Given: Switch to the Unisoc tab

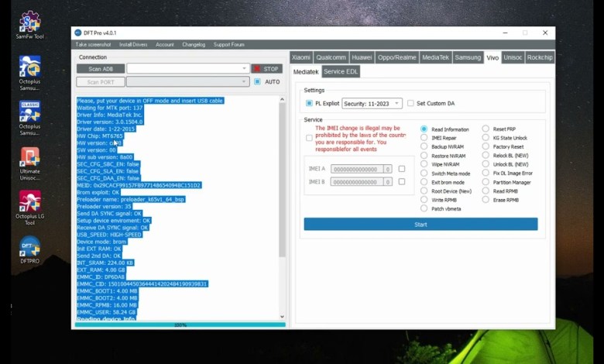Looking at the screenshot, I should tap(513, 57).
